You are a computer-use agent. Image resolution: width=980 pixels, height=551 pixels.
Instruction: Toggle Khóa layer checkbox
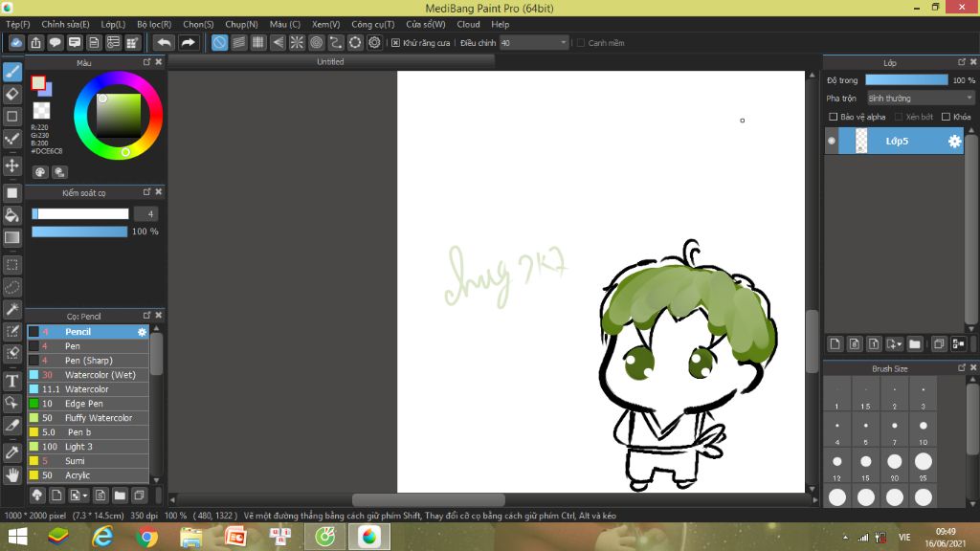click(x=946, y=117)
